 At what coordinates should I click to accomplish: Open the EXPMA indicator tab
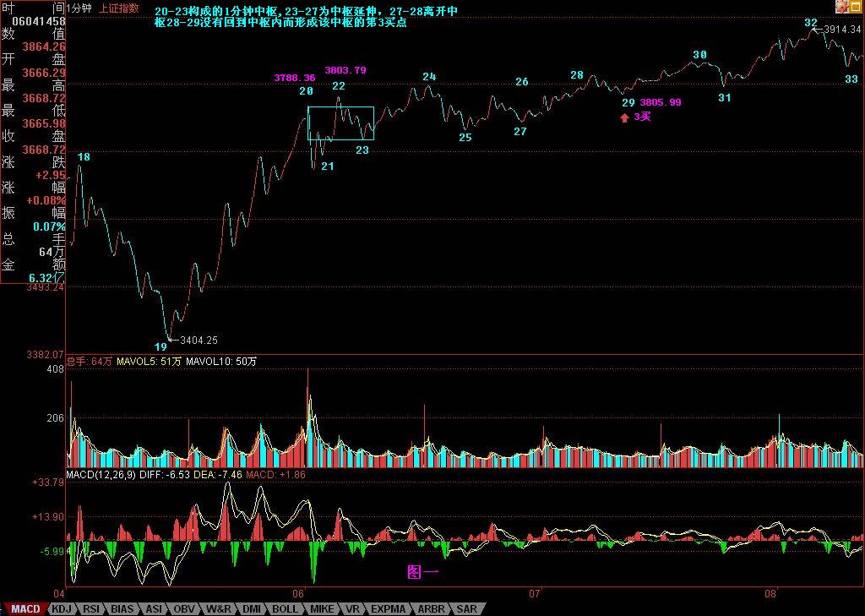pos(389,608)
